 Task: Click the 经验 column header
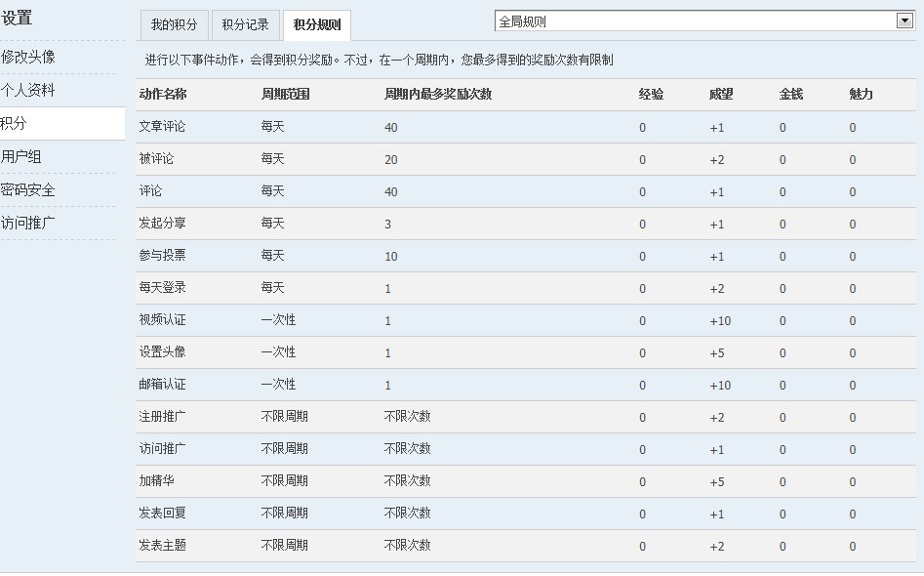coord(651,95)
